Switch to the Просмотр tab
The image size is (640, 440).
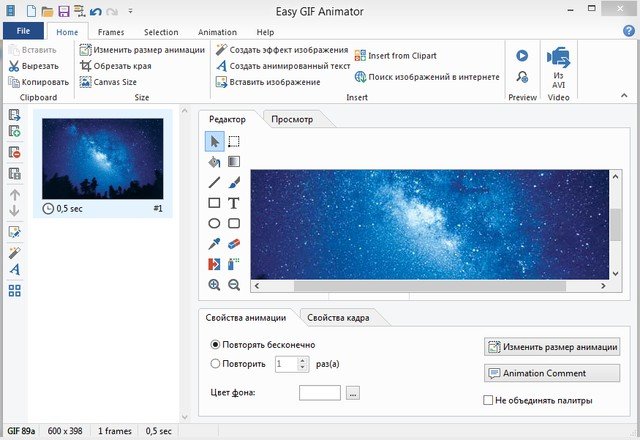point(292,119)
